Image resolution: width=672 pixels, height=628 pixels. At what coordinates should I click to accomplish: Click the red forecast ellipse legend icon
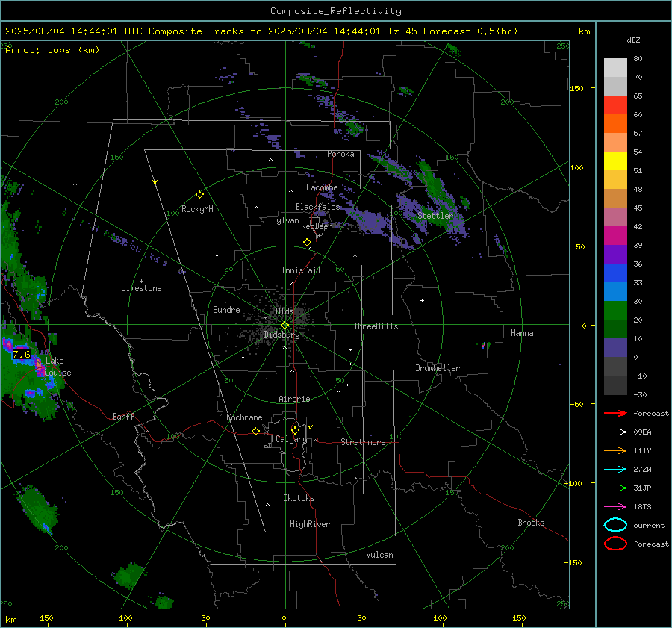[x=615, y=544]
